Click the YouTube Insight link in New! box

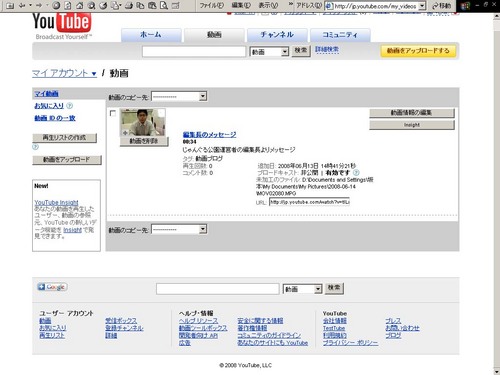pyautogui.click(x=56, y=202)
